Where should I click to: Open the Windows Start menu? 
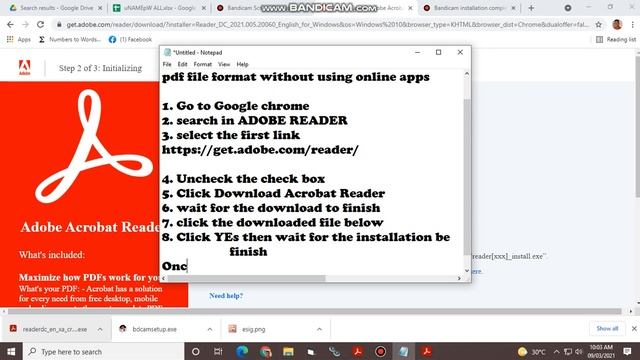pyautogui.click(x=11, y=351)
